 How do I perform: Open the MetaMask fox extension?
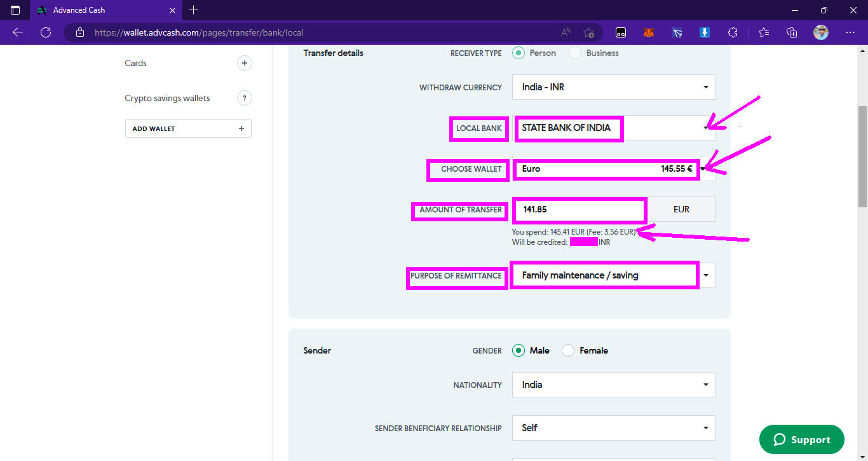pyautogui.click(x=649, y=32)
